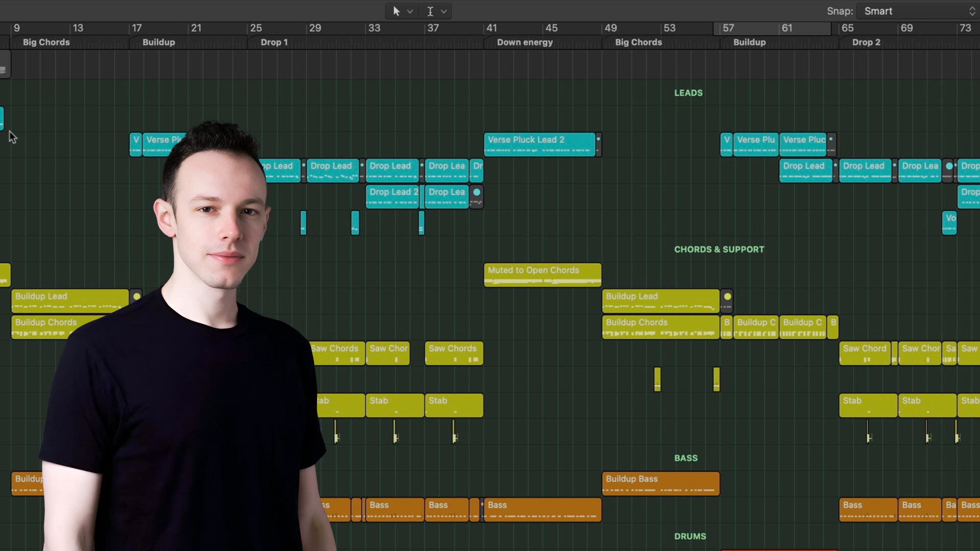Click bar 33 on the ruler

click(x=374, y=28)
